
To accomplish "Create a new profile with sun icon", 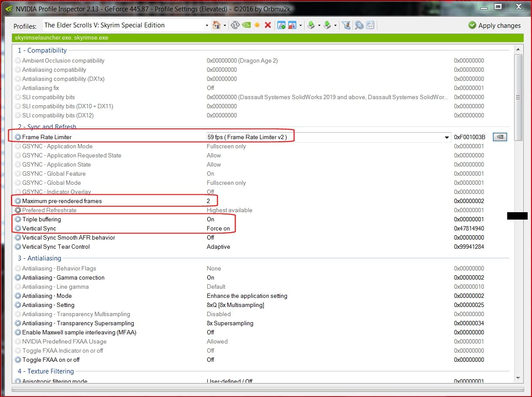I will pyautogui.click(x=257, y=25).
